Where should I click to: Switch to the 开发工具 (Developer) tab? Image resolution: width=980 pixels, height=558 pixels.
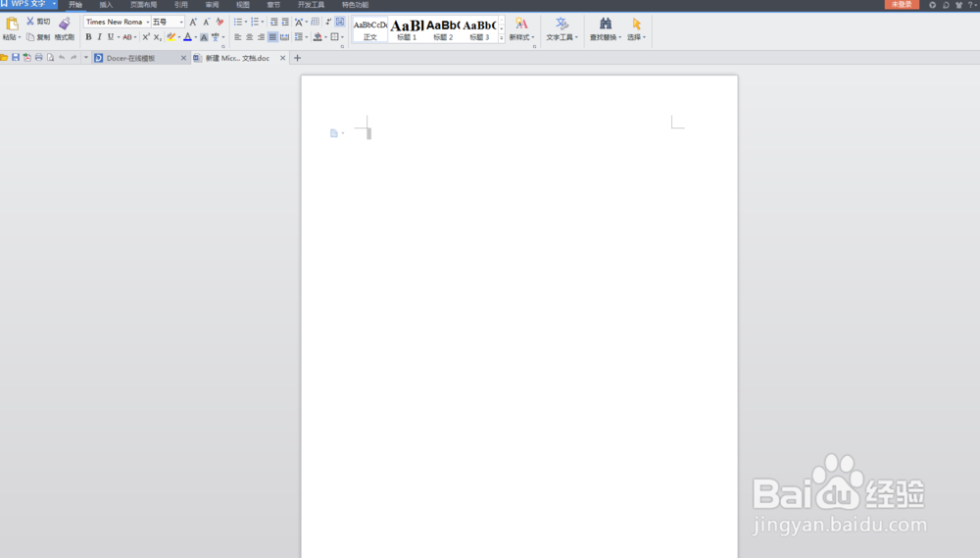(x=311, y=4)
